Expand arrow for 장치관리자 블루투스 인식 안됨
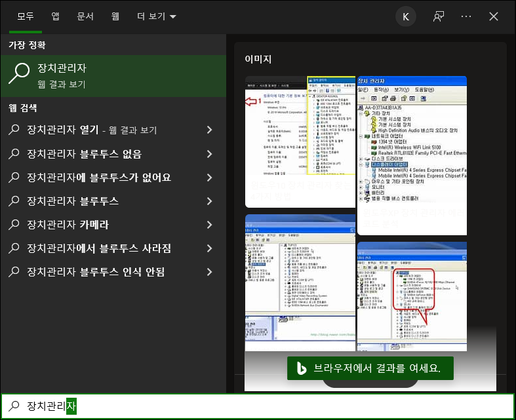 click(x=210, y=272)
